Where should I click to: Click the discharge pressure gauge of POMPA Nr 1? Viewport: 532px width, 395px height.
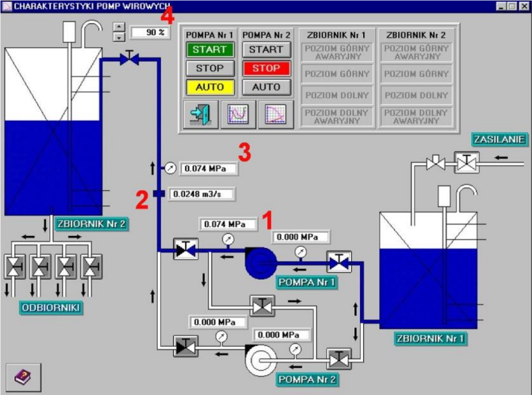coord(228,239)
